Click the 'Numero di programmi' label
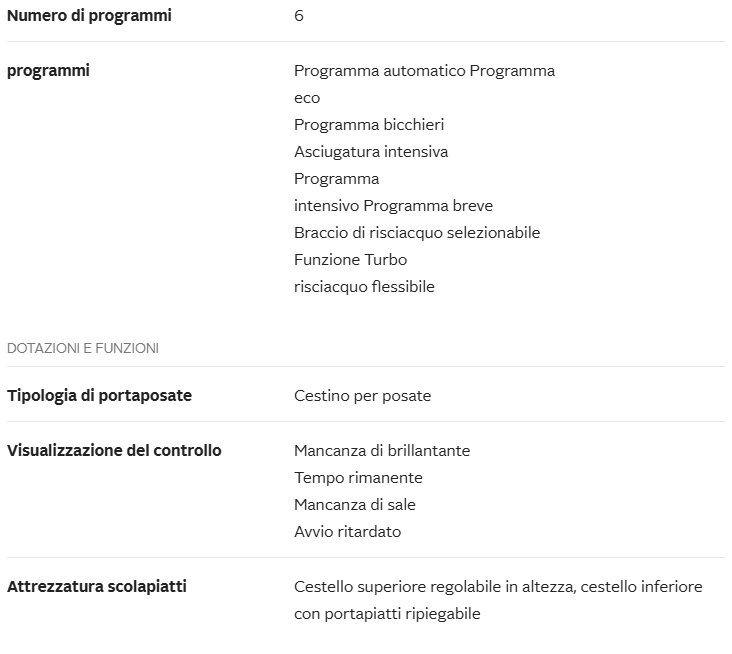This screenshot has width=732, height=654. click(89, 16)
